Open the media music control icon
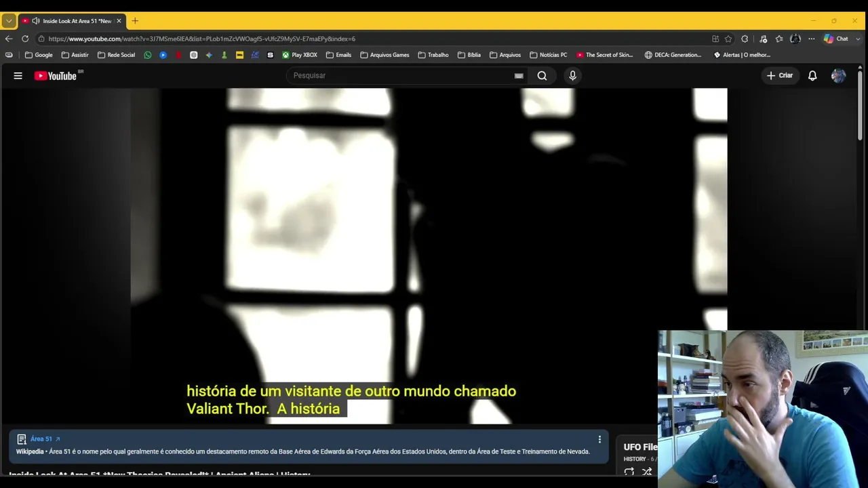The image size is (868, 488). [763, 39]
